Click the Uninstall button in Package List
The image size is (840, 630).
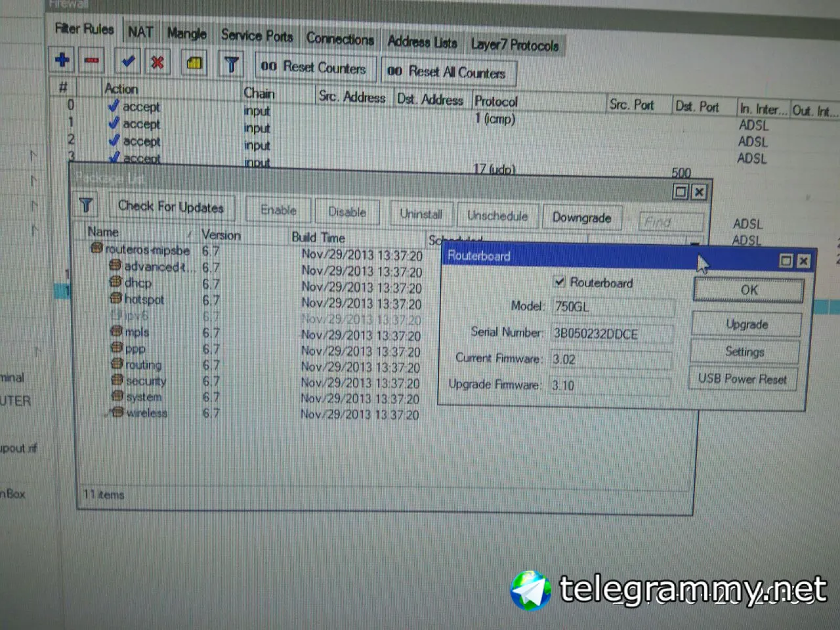pos(421,214)
